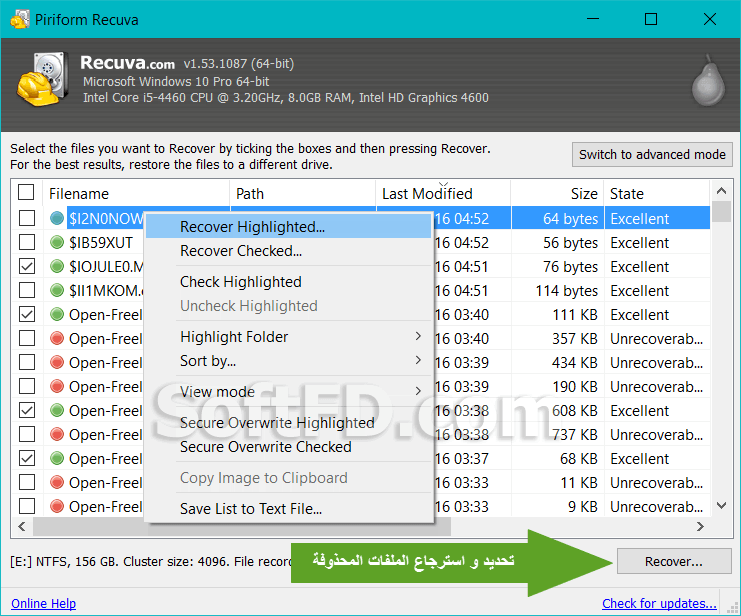Image resolution: width=741 pixels, height=616 pixels.
Task: Expand the View mode submenu
Action: pos(289,391)
